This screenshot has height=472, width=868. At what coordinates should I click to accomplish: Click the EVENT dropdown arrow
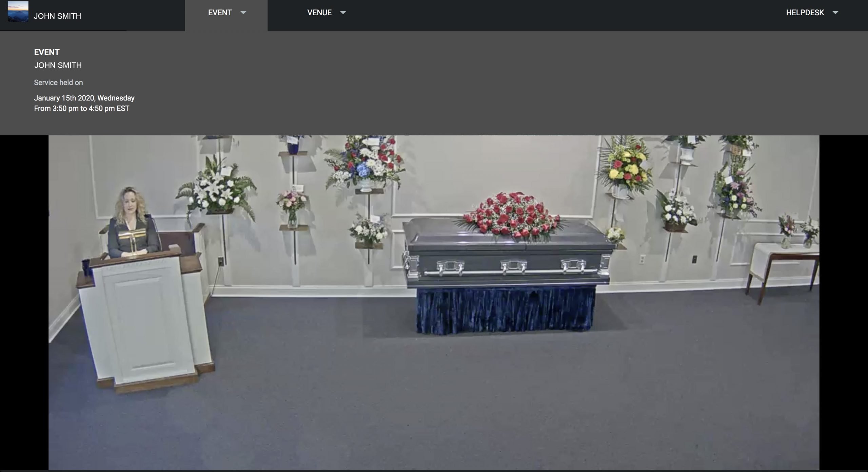tap(243, 13)
